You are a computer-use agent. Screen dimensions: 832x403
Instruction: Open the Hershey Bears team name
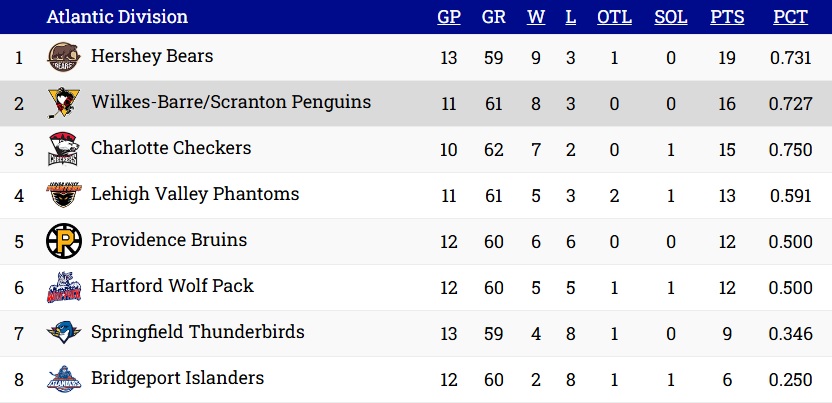point(152,56)
